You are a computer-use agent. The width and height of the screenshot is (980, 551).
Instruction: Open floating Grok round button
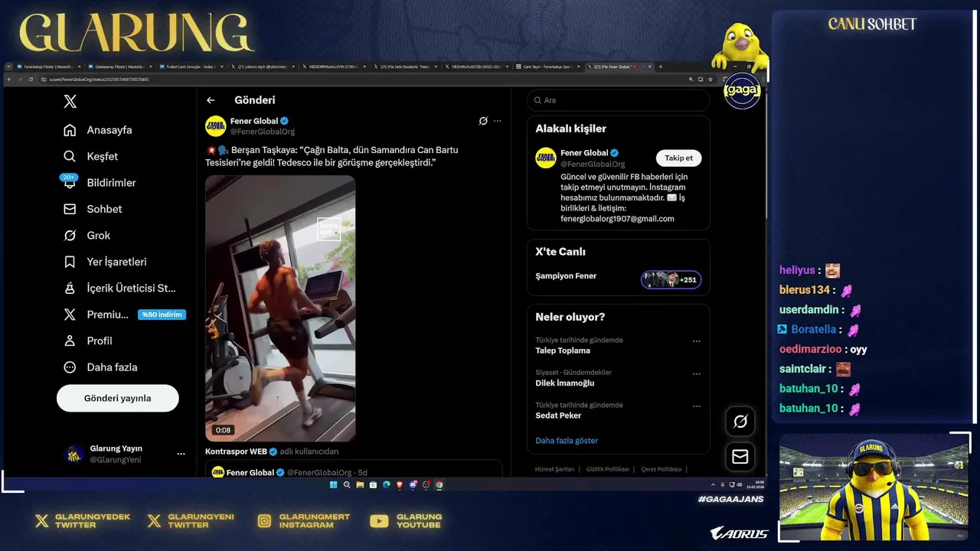click(740, 421)
